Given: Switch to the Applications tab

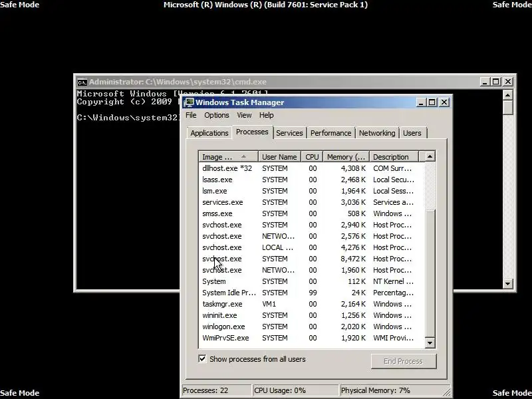Looking at the screenshot, I should (x=209, y=133).
